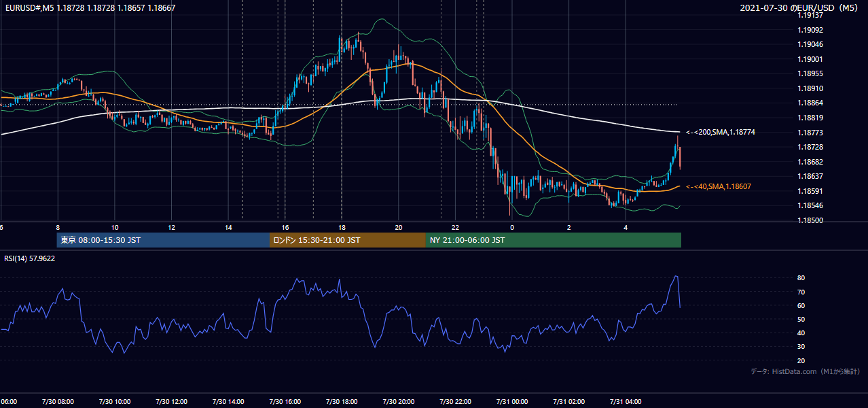Click price axis value 1.18637
This screenshot has width=868, height=408.
[x=811, y=176]
